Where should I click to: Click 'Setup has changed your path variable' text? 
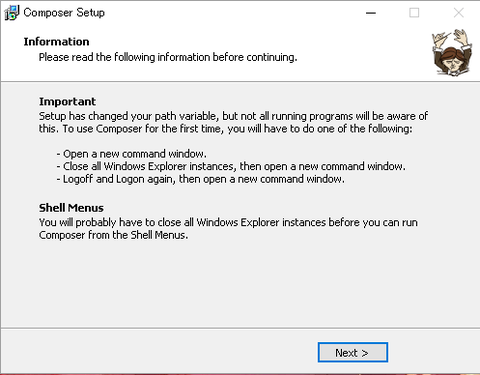pos(233,122)
